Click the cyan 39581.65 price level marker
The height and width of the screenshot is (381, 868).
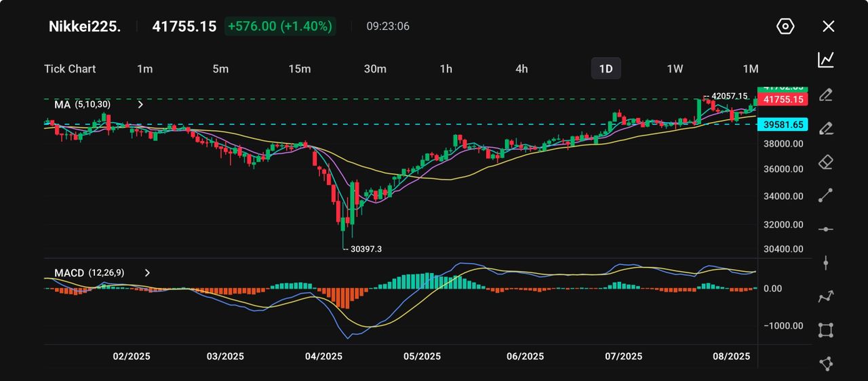(x=783, y=124)
